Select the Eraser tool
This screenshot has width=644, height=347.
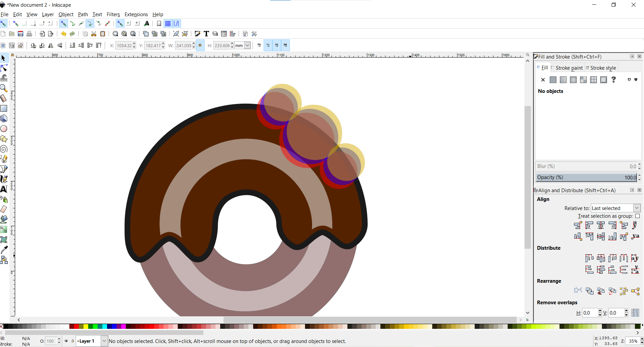4,209
